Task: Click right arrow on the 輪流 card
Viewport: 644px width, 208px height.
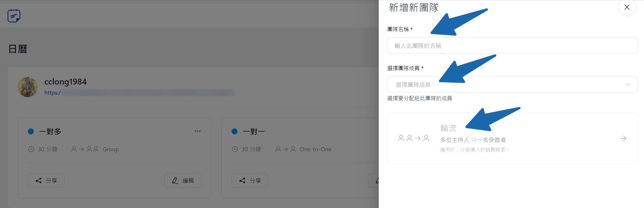Action: 623,138
